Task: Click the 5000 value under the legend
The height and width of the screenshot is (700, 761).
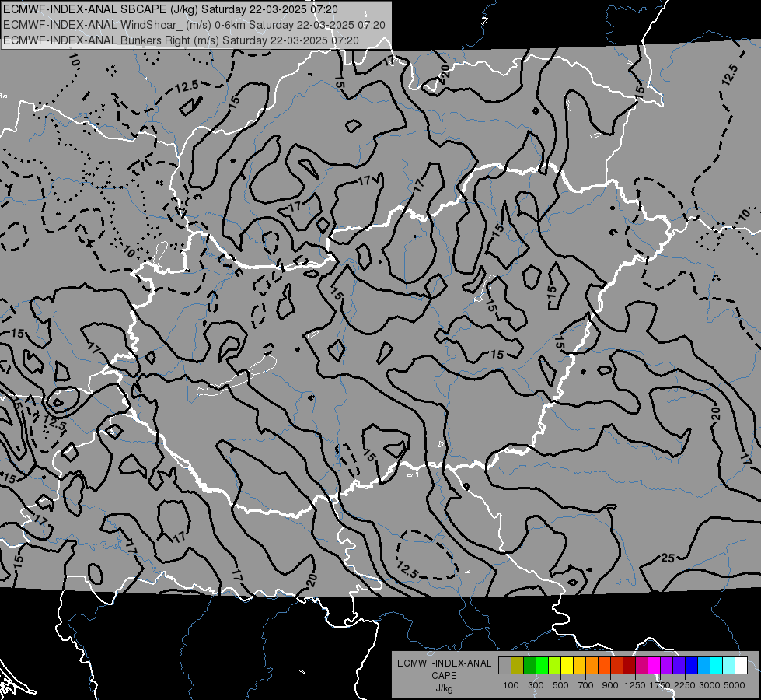Action: [735, 685]
